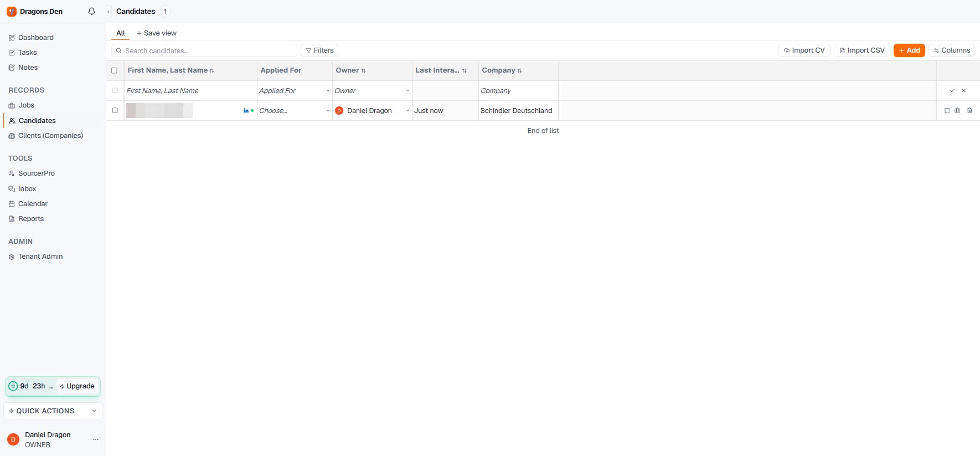
Task: Click the orange Add button
Action: (x=909, y=50)
